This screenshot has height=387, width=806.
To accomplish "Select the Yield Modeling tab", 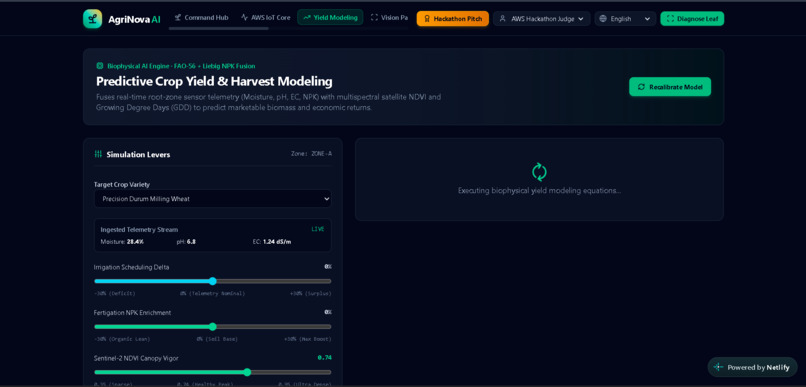I will coord(330,17).
